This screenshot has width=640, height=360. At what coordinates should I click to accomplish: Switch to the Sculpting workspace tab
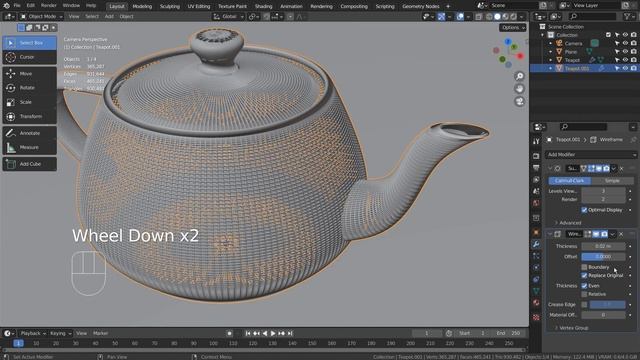point(169,6)
